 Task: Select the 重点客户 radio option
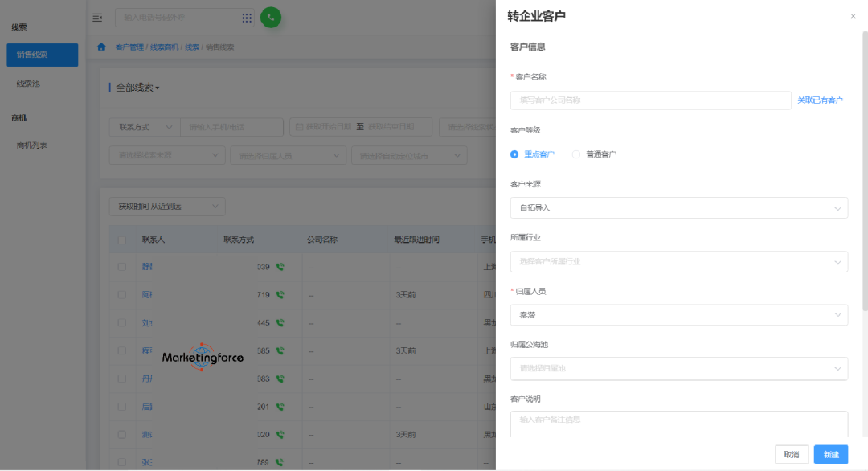tap(514, 154)
